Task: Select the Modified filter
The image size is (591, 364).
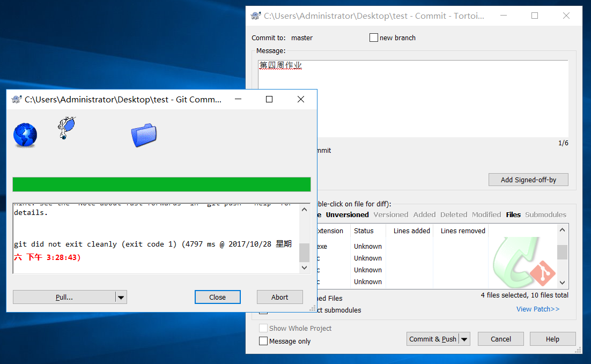Action: [x=486, y=215]
